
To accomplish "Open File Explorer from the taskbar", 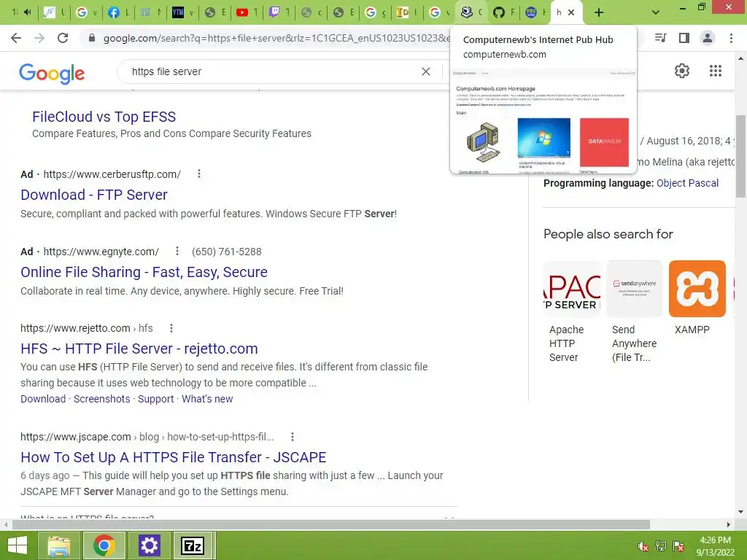I will point(58,545).
